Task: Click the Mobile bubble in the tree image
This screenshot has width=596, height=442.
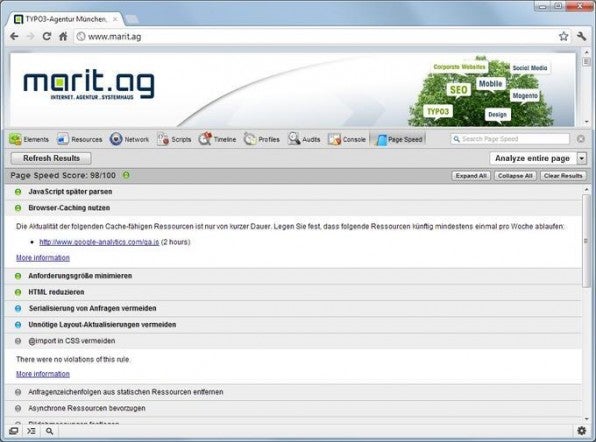Action: 490,84
